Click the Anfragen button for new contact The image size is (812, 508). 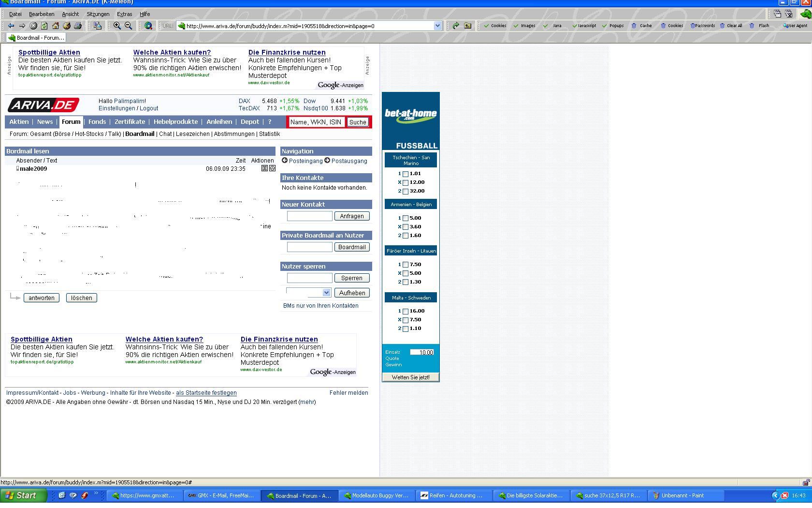click(x=352, y=216)
